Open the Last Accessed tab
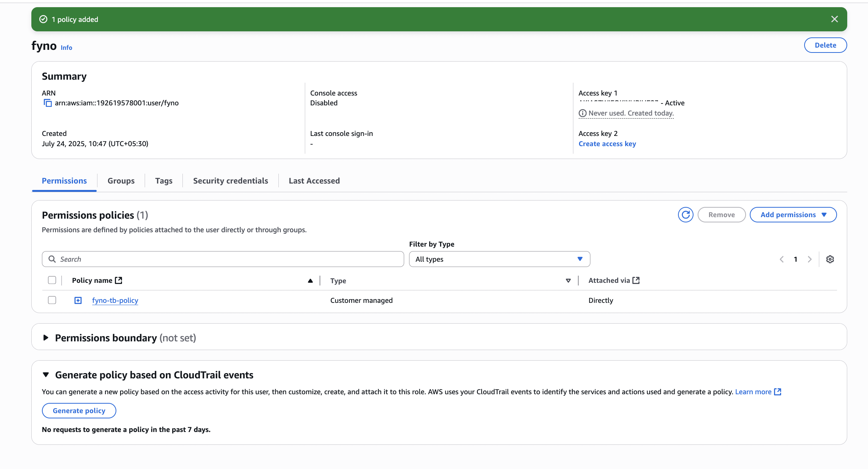 click(x=314, y=181)
